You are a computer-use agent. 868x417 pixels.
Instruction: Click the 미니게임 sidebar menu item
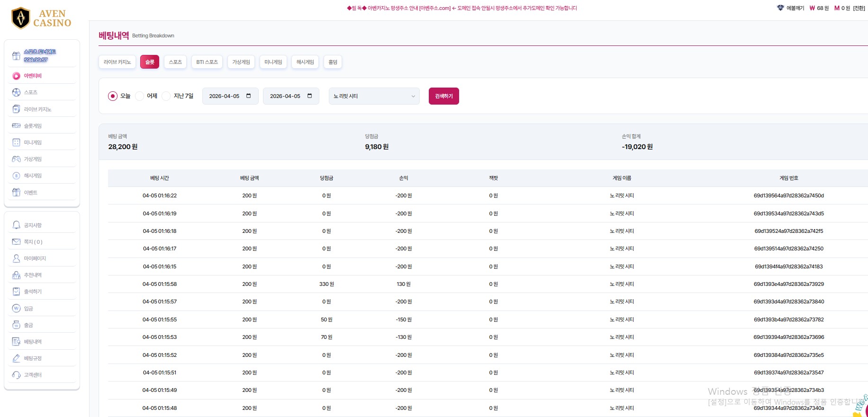(x=33, y=142)
